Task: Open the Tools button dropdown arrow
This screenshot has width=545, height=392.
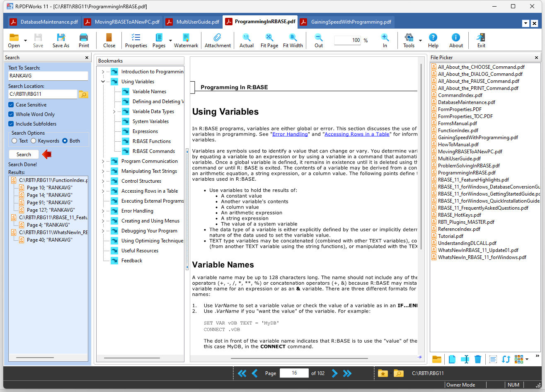Action: tap(420, 41)
